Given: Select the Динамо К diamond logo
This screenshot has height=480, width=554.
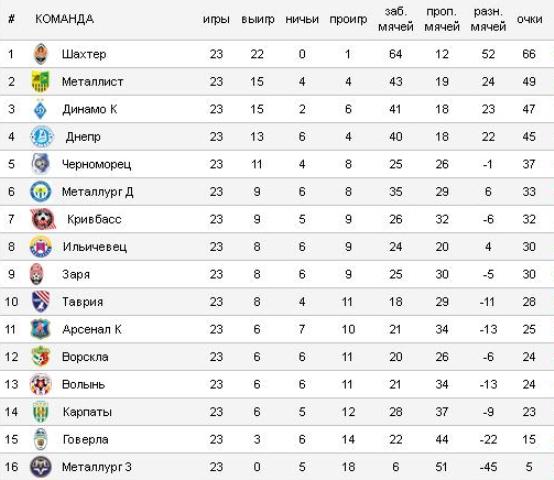Looking at the screenshot, I should click(x=41, y=109).
